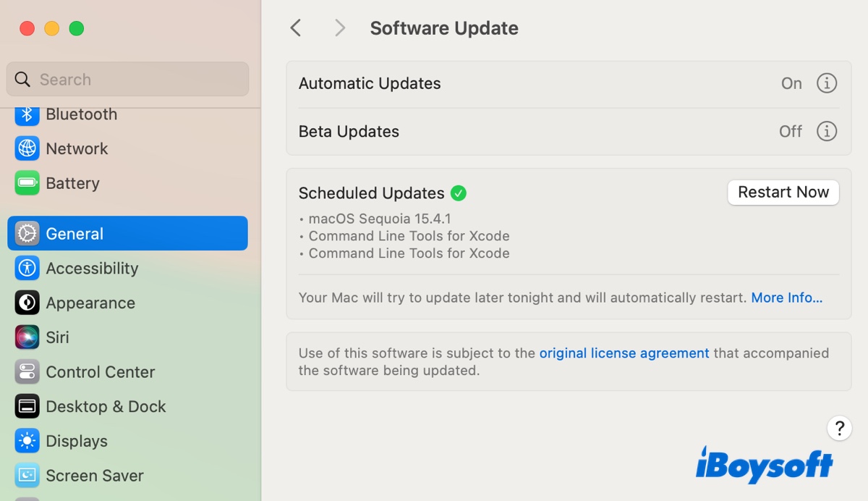The image size is (868, 501).
Task: Click the forward navigation chevron
Action: (x=339, y=28)
